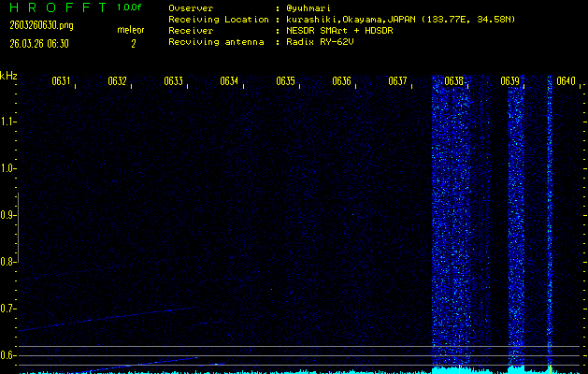The width and height of the screenshot is (588, 374).
Task: Click the 1.00f version label
Action: (x=130, y=7)
